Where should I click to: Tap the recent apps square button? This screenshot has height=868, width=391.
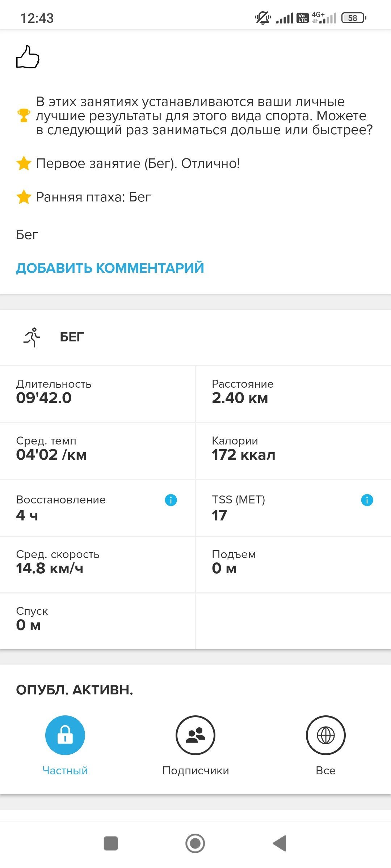pos(111,843)
